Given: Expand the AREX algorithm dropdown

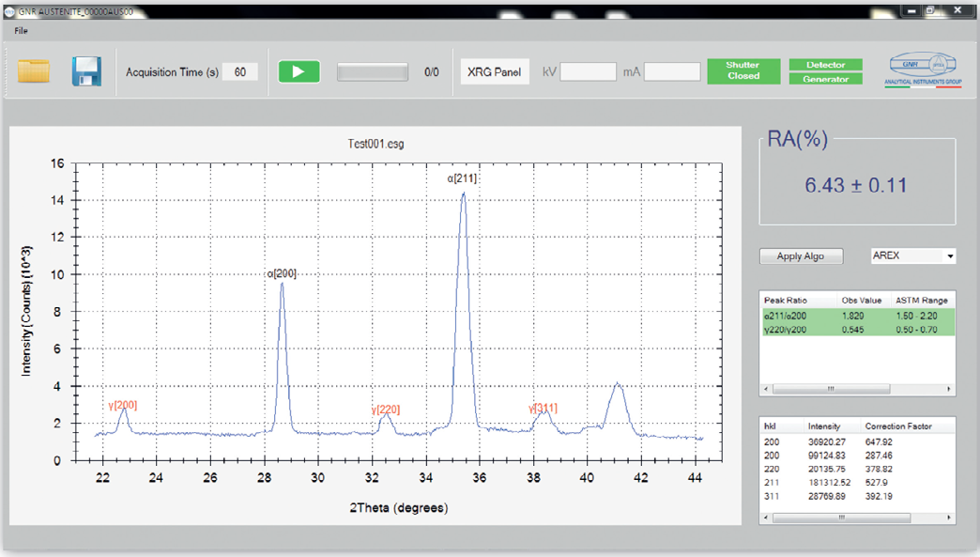Looking at the screenshot, I should click(950, 256).
